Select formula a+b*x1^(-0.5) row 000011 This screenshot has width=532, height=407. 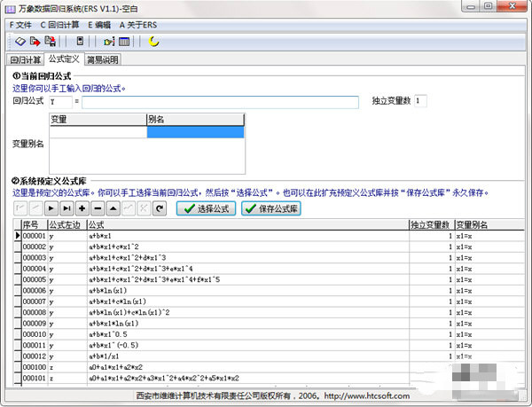(x=270, y=345)
